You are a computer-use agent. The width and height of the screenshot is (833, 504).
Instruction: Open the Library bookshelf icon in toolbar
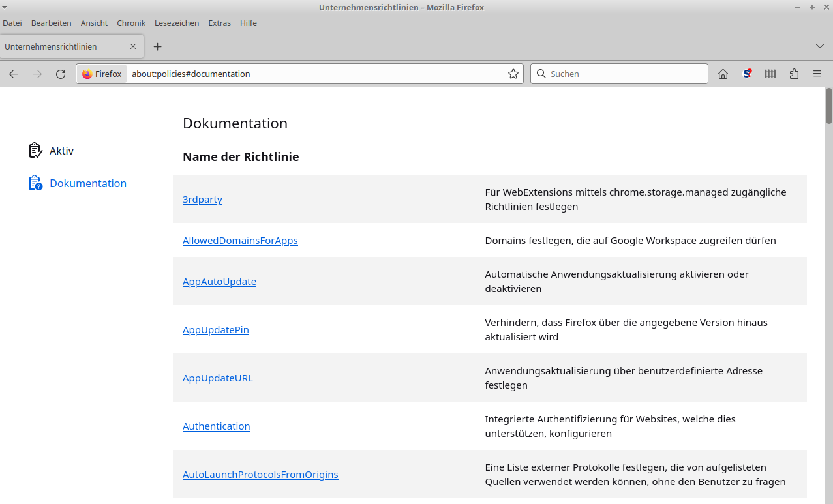pyautogui.click(x=770, y=74)
